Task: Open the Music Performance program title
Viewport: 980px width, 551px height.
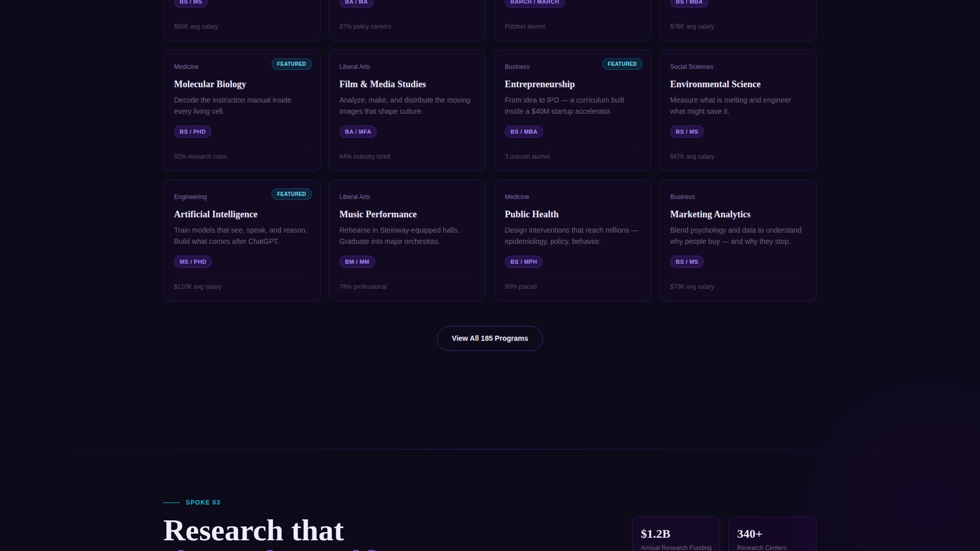Action: click(378, 214)
